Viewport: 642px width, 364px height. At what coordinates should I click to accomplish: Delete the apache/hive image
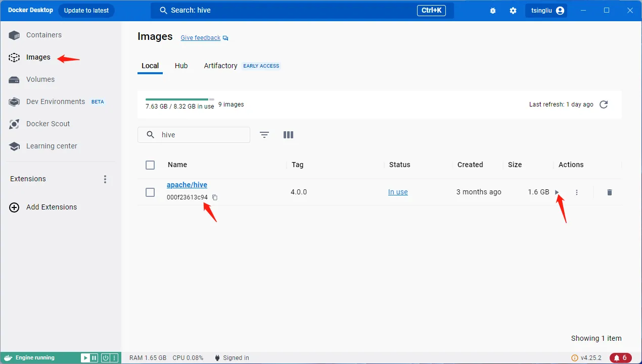[x=610, y=192]
